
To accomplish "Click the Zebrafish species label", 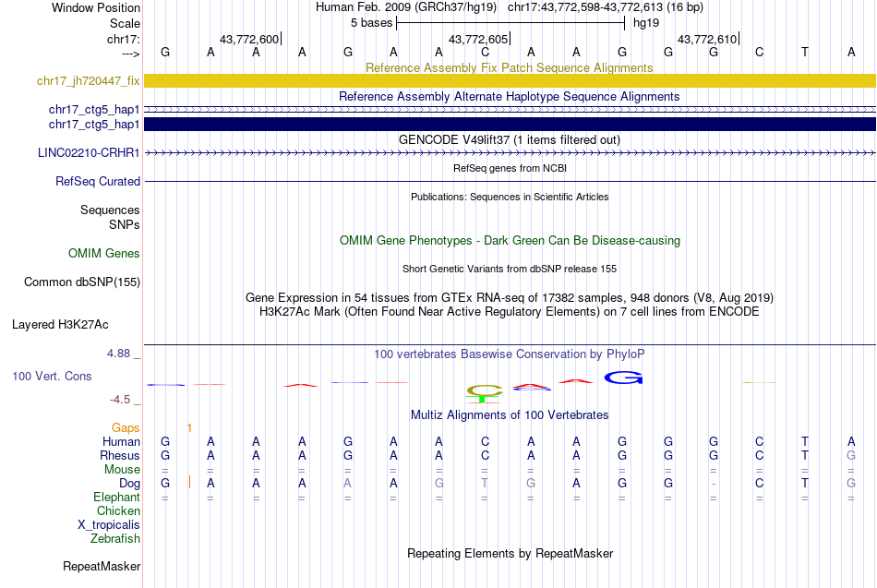I will (115, 539).
